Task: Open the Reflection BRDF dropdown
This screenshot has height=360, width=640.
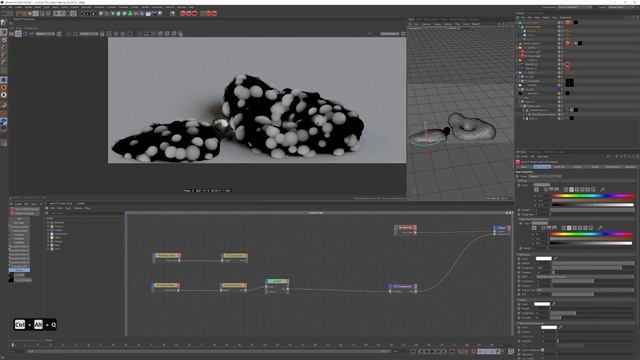Action: [585, 277]
